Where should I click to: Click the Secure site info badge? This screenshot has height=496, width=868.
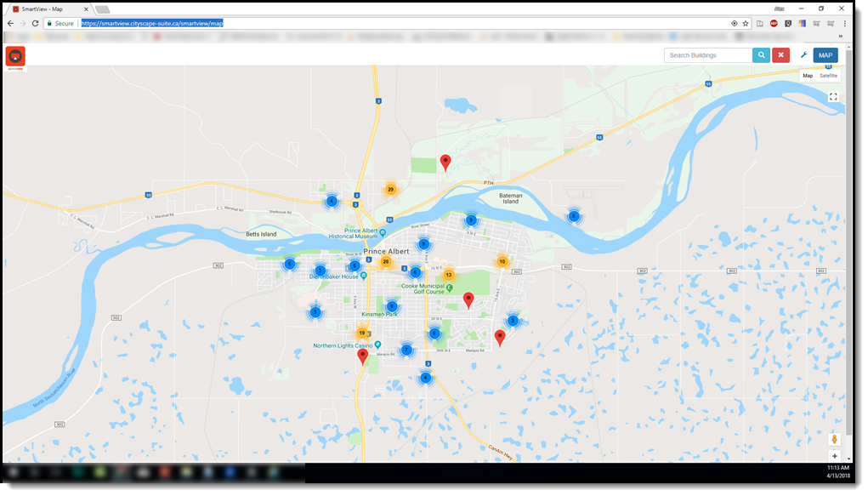(60, 23)
